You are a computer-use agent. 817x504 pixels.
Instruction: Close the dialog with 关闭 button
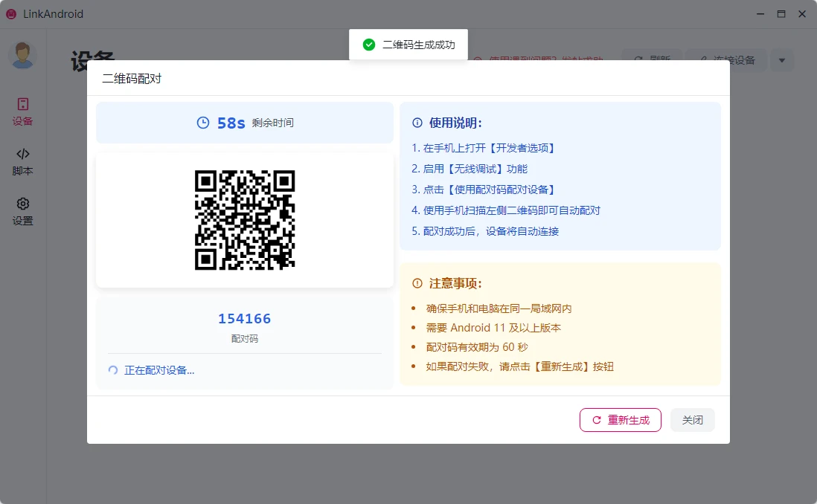coord(693,420)
